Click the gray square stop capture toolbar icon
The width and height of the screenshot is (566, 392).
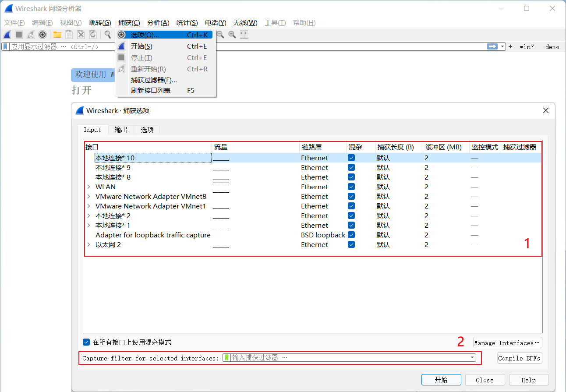[x=19, y=35]
